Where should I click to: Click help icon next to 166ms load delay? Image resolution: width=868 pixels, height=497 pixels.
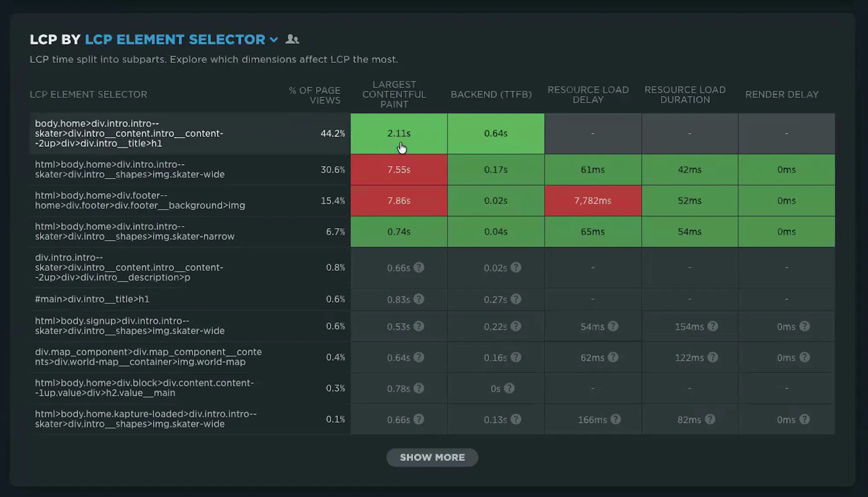(616, 419)
